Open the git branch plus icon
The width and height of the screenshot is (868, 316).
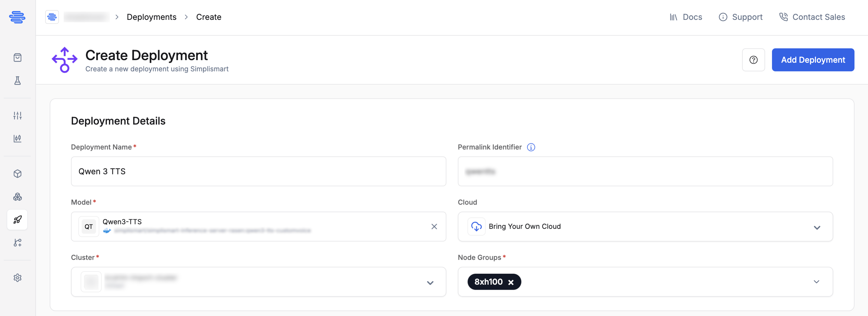coord(18,243)
